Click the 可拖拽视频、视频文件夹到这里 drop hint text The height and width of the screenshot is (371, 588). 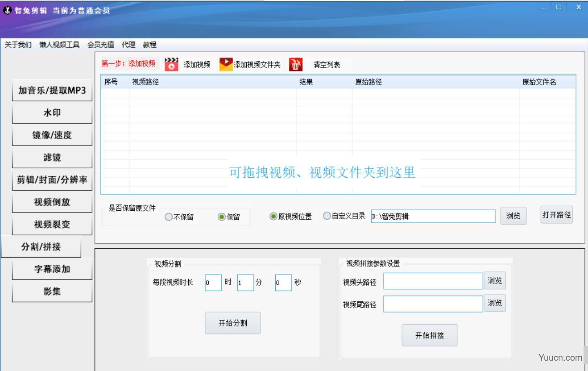tap(322, 172)
